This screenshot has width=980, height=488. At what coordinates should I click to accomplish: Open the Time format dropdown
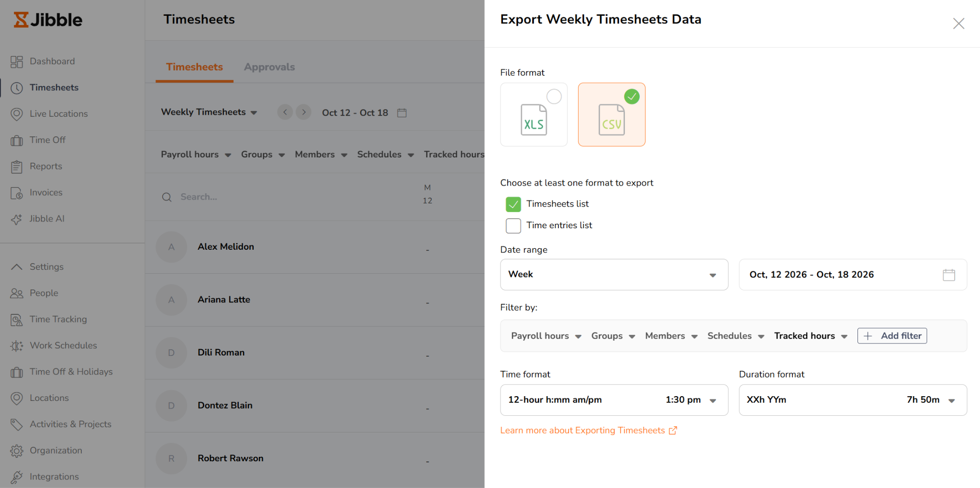pos(614,400)
